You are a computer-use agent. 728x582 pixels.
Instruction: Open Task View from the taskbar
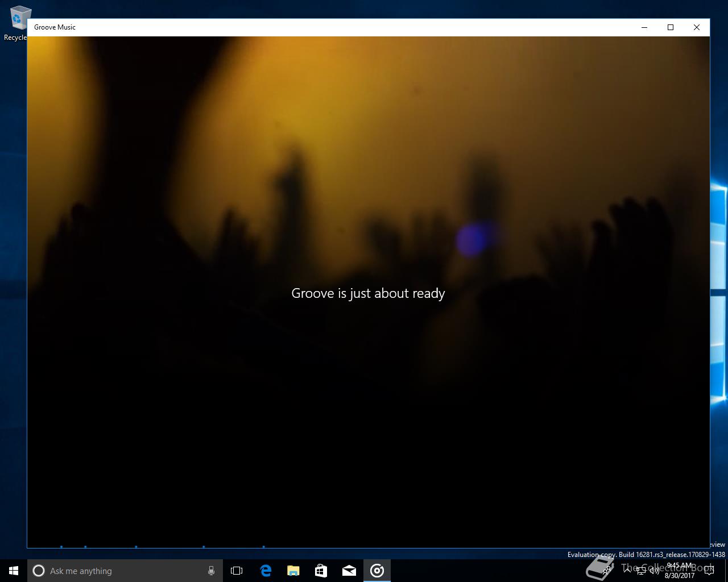coord(237,571)
